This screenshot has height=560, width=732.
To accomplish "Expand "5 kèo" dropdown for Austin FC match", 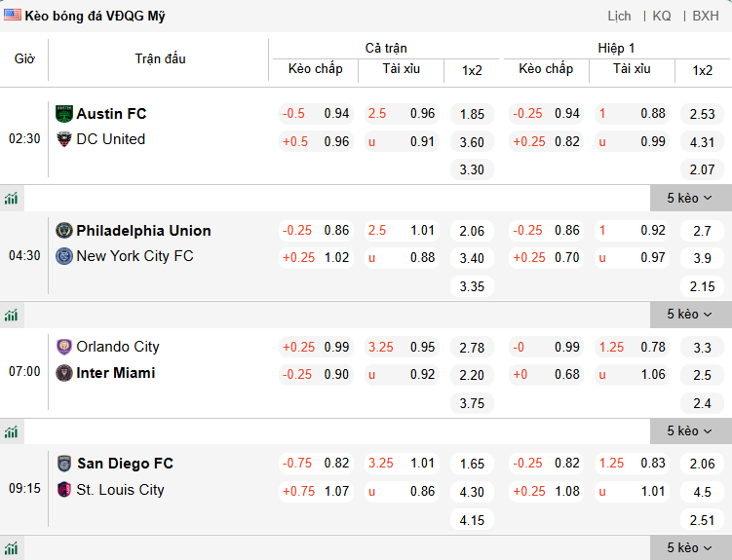I will (690, 199).
